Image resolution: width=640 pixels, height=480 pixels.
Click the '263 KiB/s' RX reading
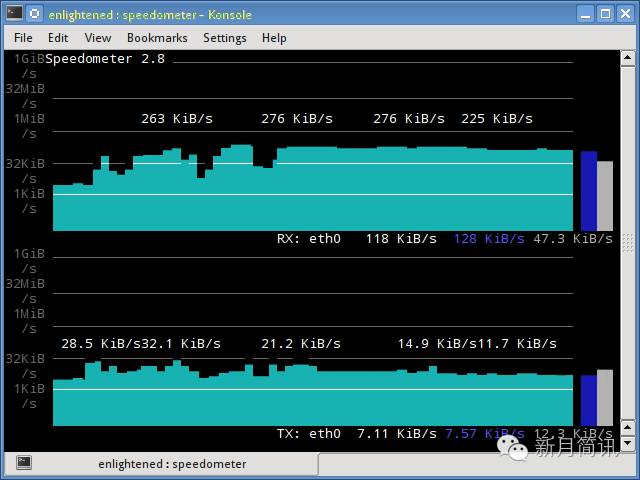pos(177,119)
